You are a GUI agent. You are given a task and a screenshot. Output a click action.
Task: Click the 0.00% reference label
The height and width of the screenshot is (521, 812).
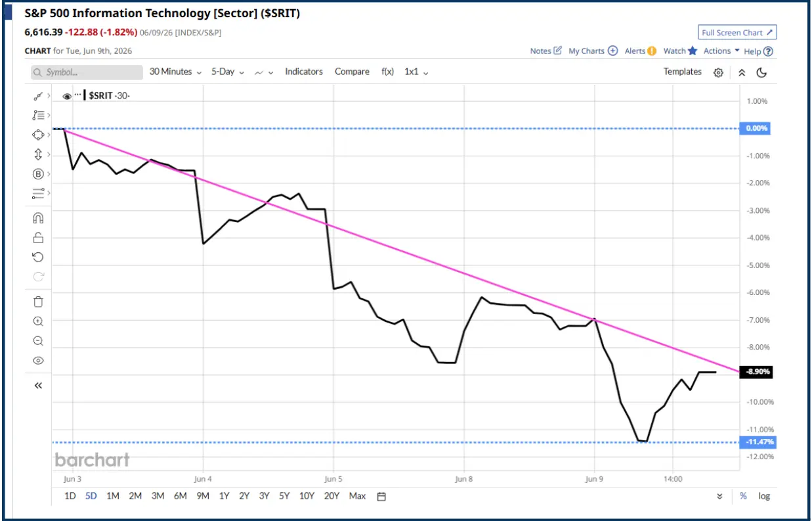pyautogui.click(x=756, y=129)
